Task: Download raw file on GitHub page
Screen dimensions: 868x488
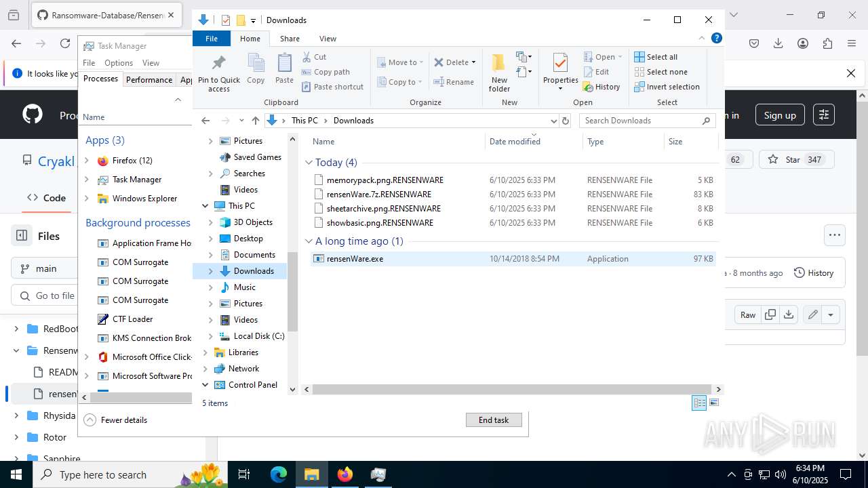Action: coord(789,314)
